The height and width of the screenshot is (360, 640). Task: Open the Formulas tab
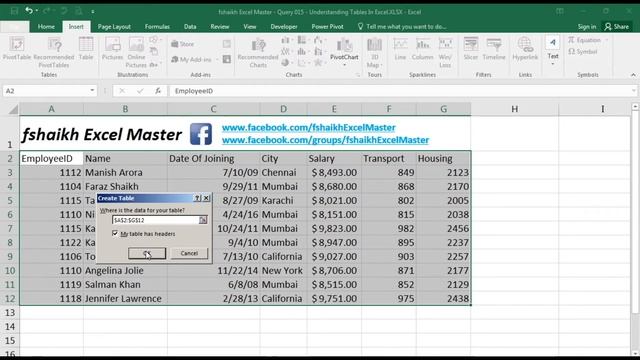click(x=157, y=27)
